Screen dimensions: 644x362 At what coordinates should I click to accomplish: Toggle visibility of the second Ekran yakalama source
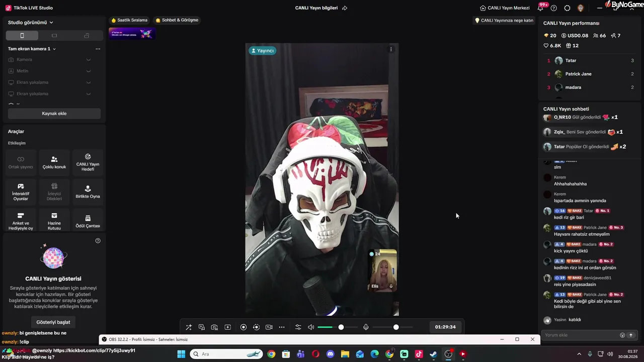[89, 94]
